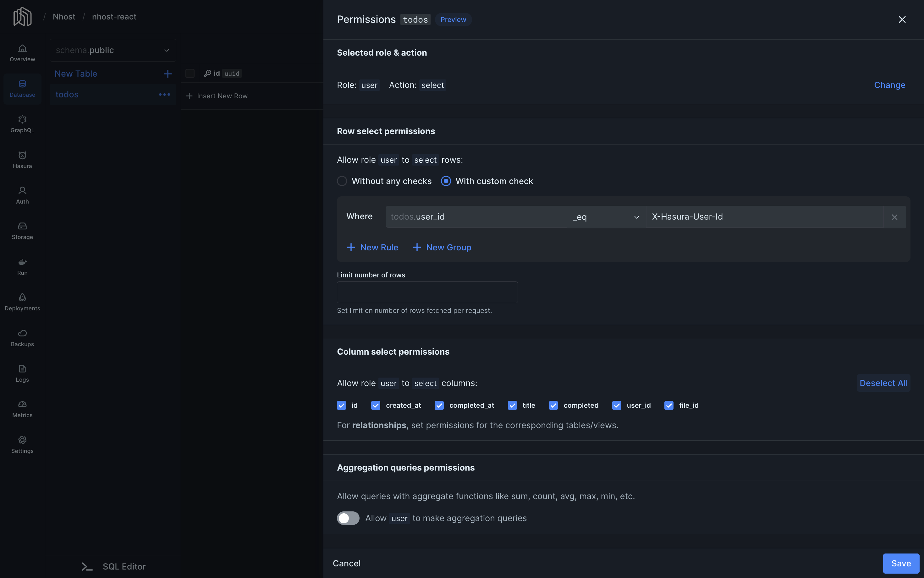This screenshot has width=924, height=578.
Task: Open the Database section
Action: click(x=22, y=88)
